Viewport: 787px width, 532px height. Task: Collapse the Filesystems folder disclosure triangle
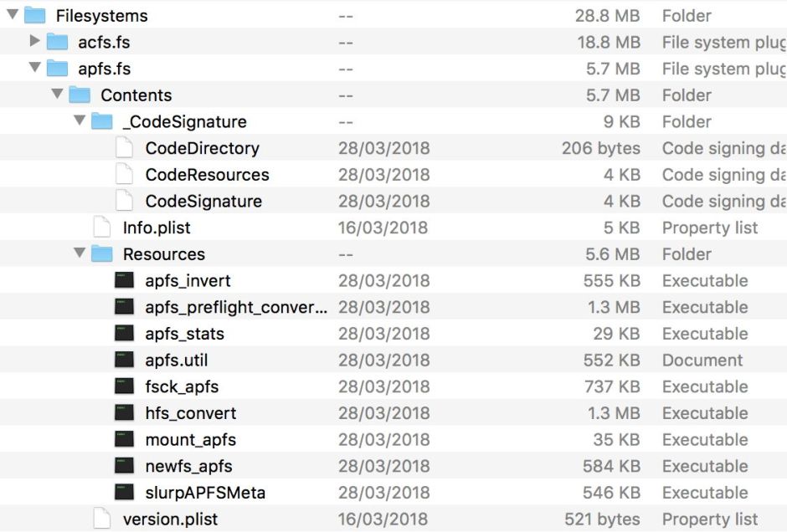12,14
